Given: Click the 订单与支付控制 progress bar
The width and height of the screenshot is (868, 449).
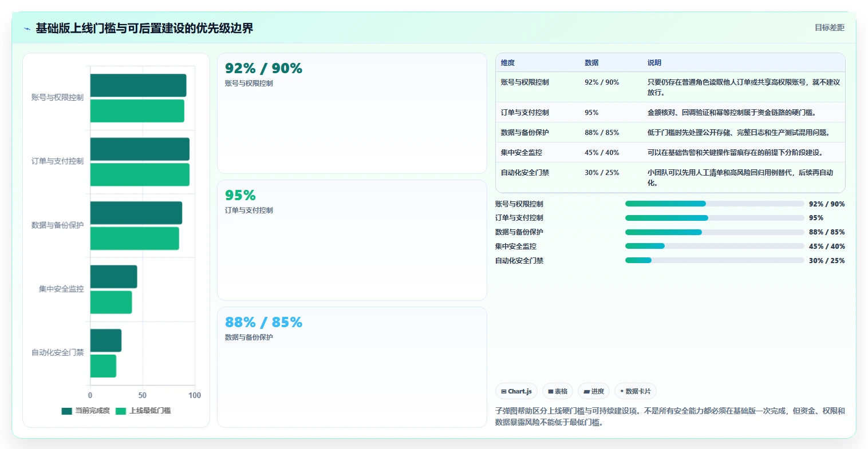Looking at the screenshot, I should point(715,218).
